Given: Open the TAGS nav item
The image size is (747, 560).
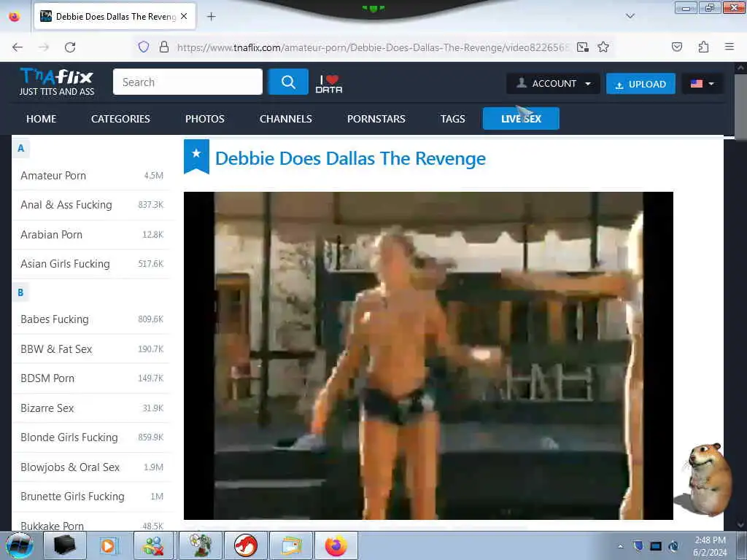Looking at the screenshot, I should [x=452, y=119].
